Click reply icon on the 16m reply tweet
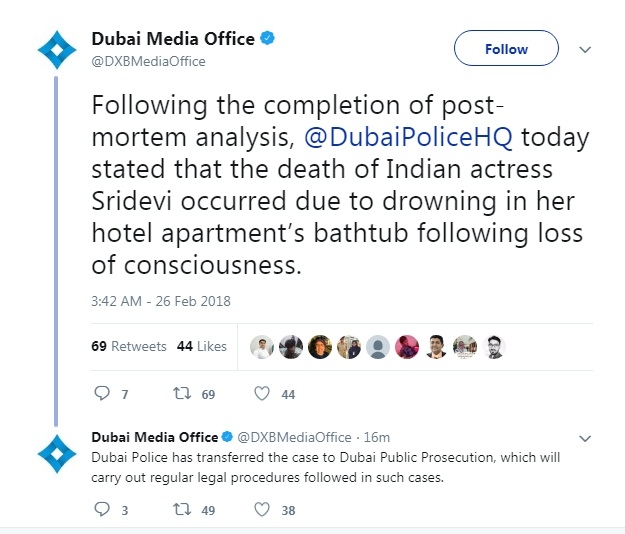Image resolution: width=625 pixels, height=534 pixels. (102, 509)
